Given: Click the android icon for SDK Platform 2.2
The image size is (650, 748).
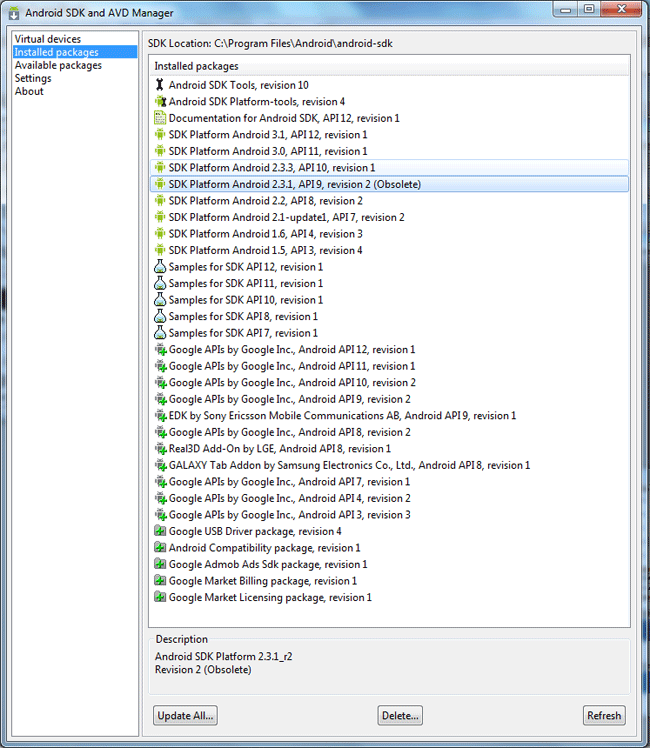Looking at the screenshot, I should [x=160, y=201].
